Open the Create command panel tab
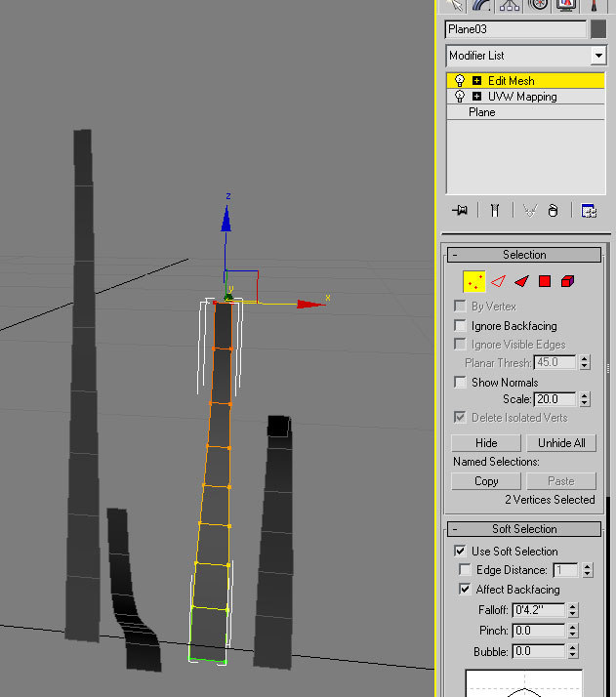Viewport: 616px width, 697px height. pos(453,5)
